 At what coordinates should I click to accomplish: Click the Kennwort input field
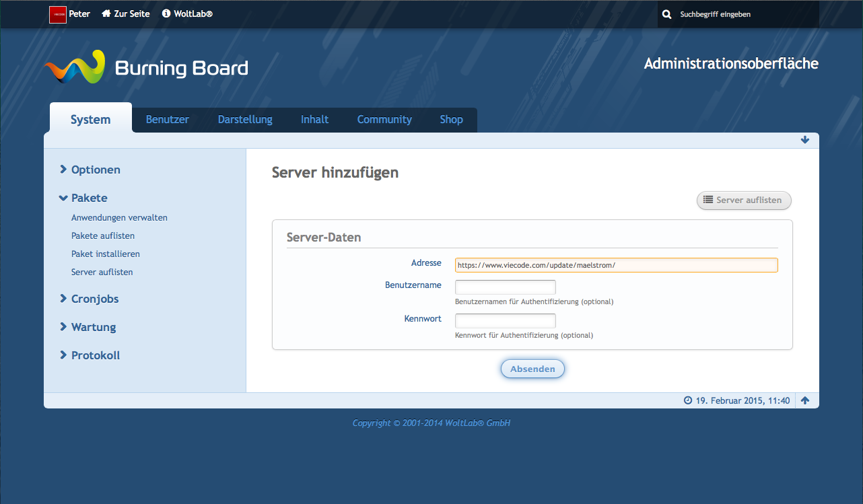click(505, 320)
